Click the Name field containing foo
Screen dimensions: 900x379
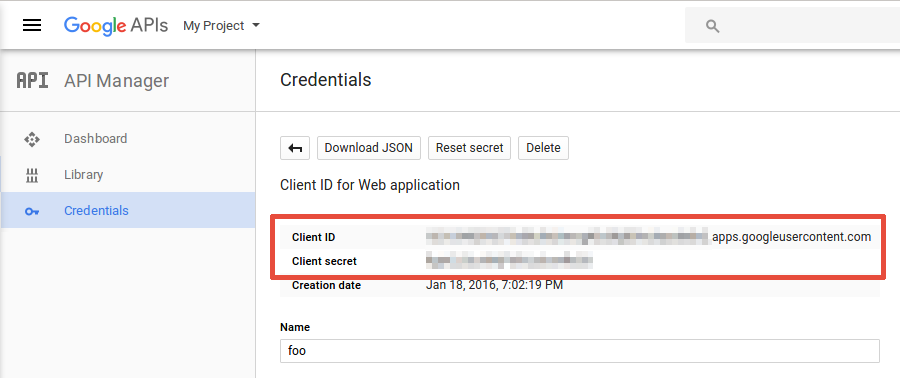(580, 350)
